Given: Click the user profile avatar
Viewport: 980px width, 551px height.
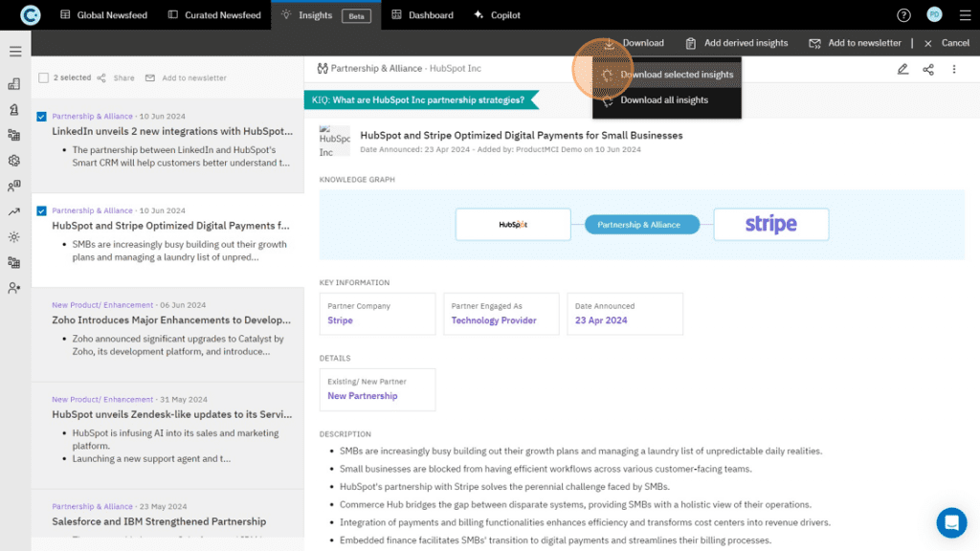Looking at the screenshot, I should [934, 15].
